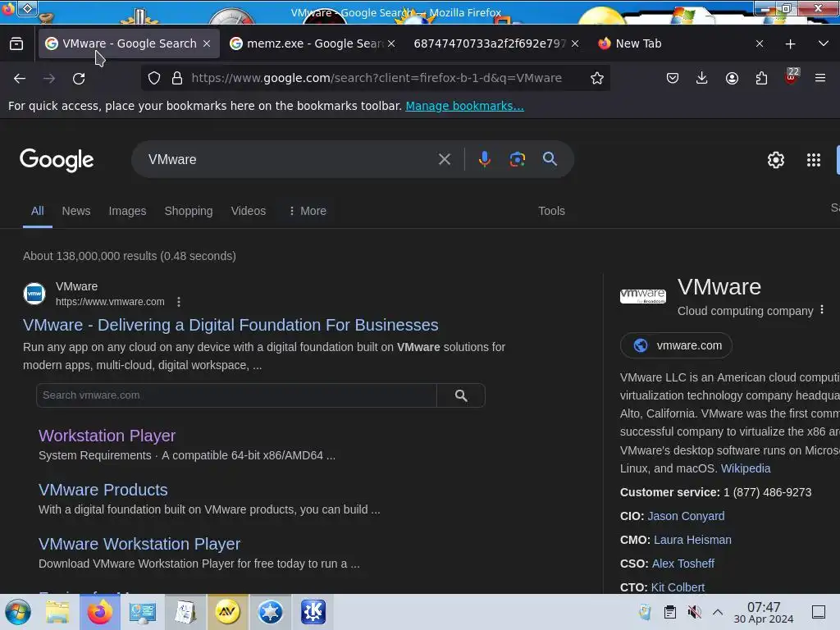The height and width of the screenshot is (630, 840).
Task: Open tracking protection shield icon
Action: [154, 78]
